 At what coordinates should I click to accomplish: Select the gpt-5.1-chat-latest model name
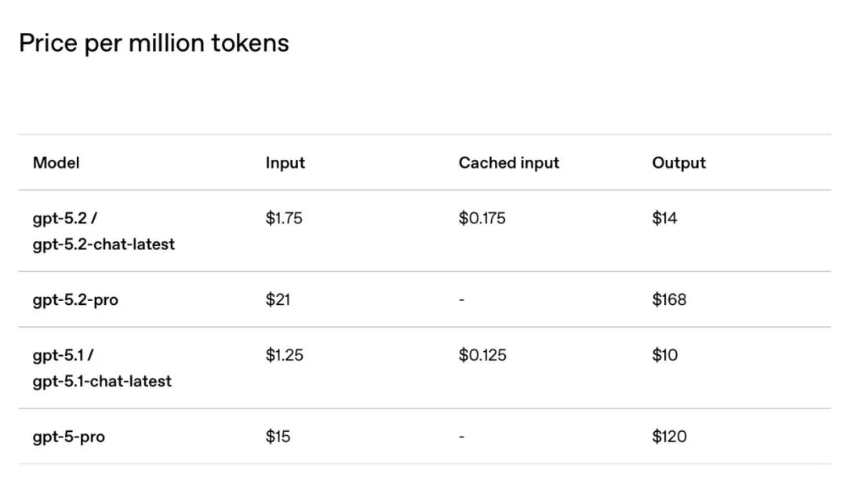click(x=102, y=382)
